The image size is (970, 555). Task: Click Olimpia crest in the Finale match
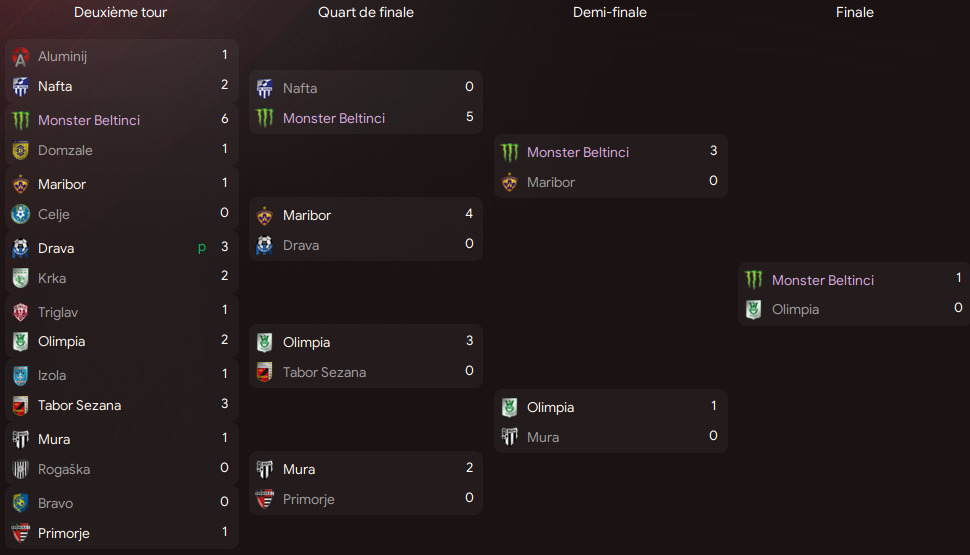(x=754, y=309)
